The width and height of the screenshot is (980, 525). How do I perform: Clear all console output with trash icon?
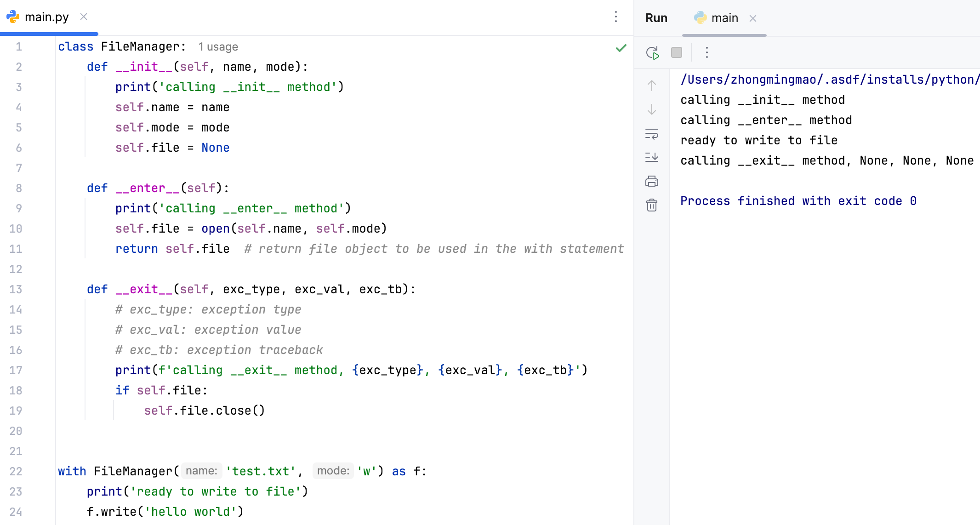[x=652, y=205]
